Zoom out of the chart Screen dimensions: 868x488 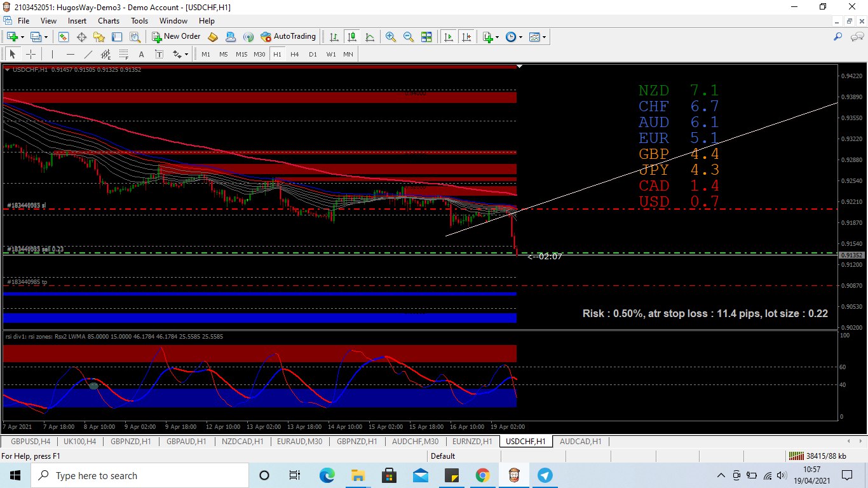[x=408, y=37]
